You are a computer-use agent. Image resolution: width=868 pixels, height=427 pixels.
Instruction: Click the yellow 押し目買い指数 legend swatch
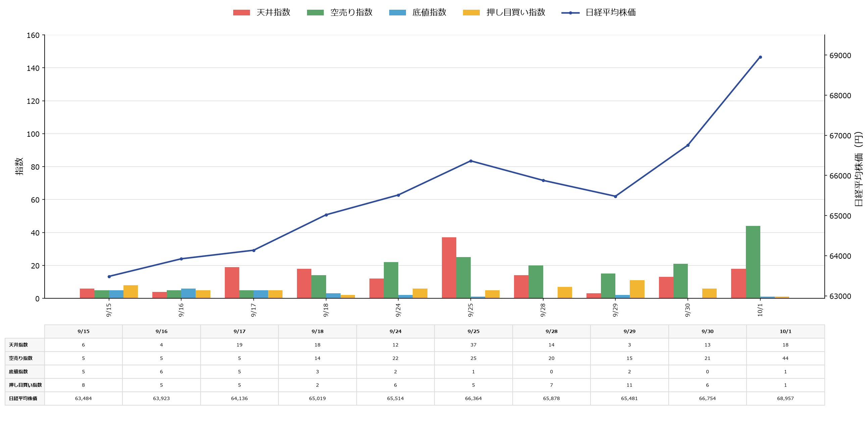tap(471, 12)
